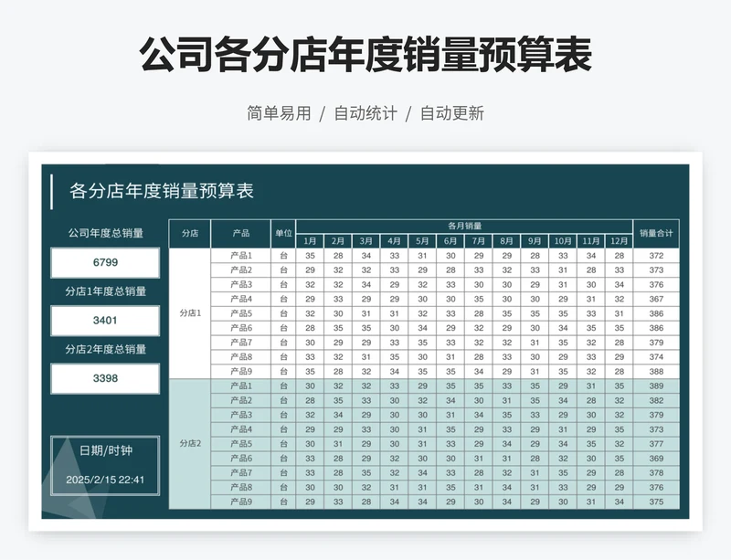Select the total cell 382
731x560 pixels.
point(656,400)
